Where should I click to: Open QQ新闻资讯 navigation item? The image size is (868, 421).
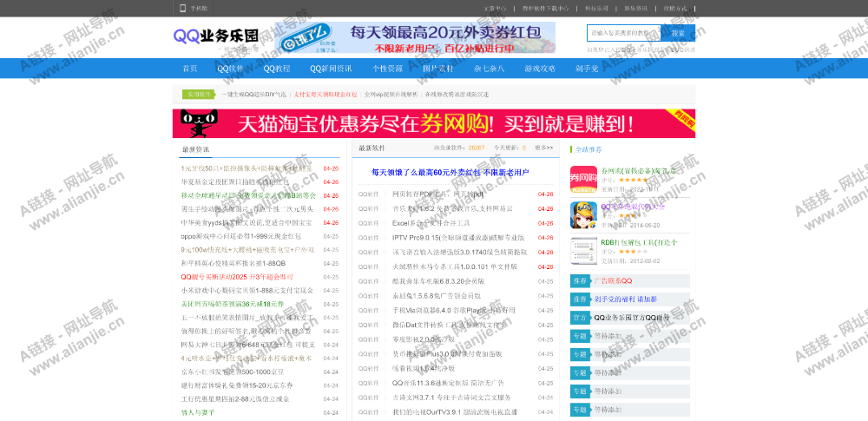click(x=331, y=69)
